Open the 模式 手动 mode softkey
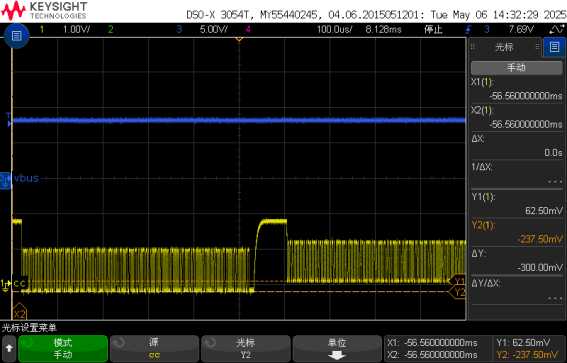The width and height of the screenshot is (567, 363). point(63,349)
